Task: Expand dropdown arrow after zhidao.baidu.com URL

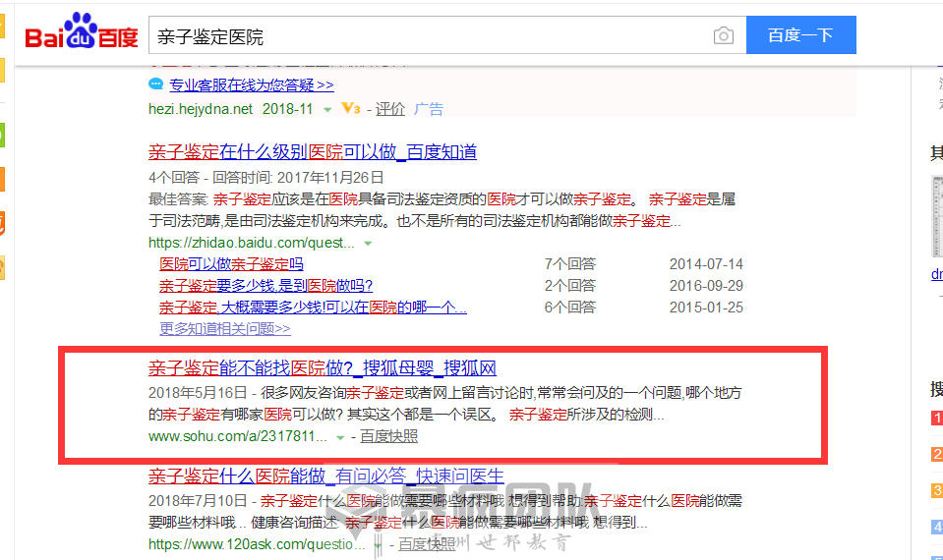Action: point(368,244)
